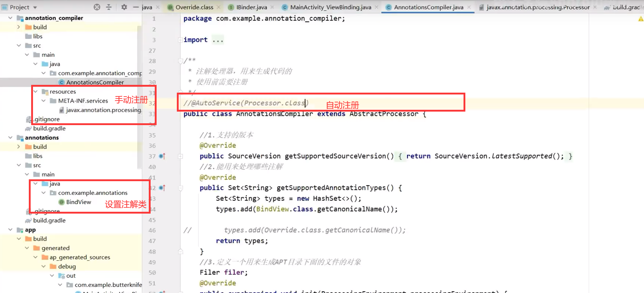
Task: Close the javax.annotation.processing.Processor tab
Action: 595,7
